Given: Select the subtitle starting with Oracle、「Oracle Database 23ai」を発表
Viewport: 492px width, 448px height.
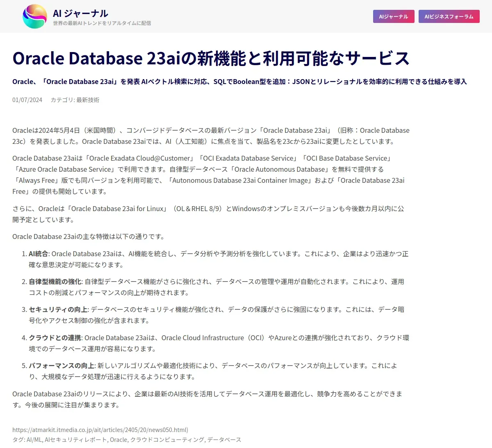Looking at the screenshot, I should point(239,82).
